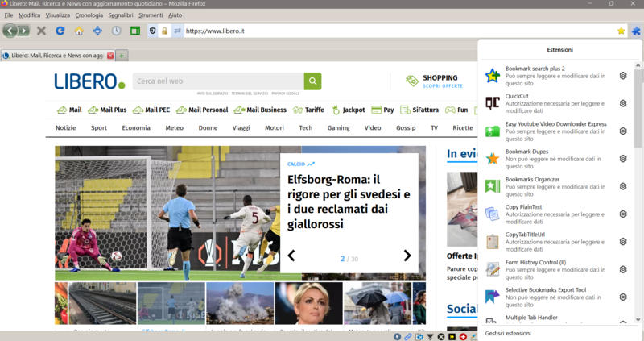Image resolution: width=644 pixels, height=341 pixels.
Task: Open settings gear for QuickCut
Action: (x=623, y=103)
